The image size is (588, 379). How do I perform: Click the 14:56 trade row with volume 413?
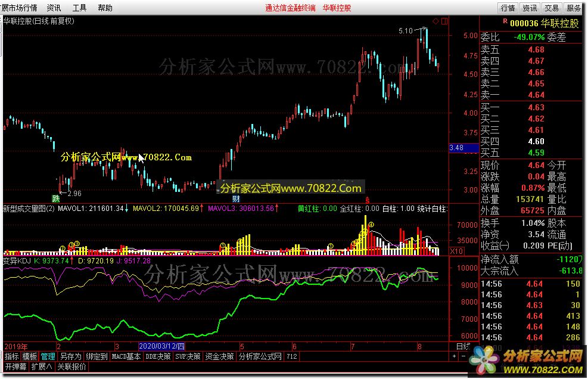[531, 316]
